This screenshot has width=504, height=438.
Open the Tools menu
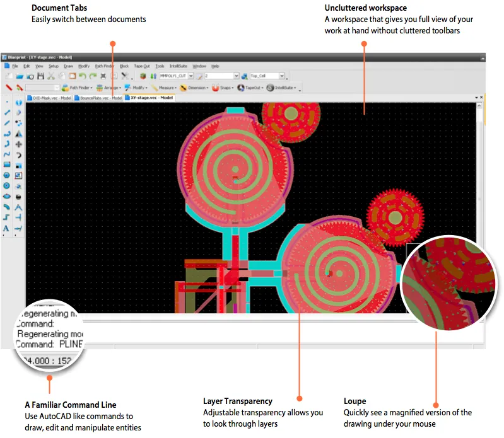160,66
